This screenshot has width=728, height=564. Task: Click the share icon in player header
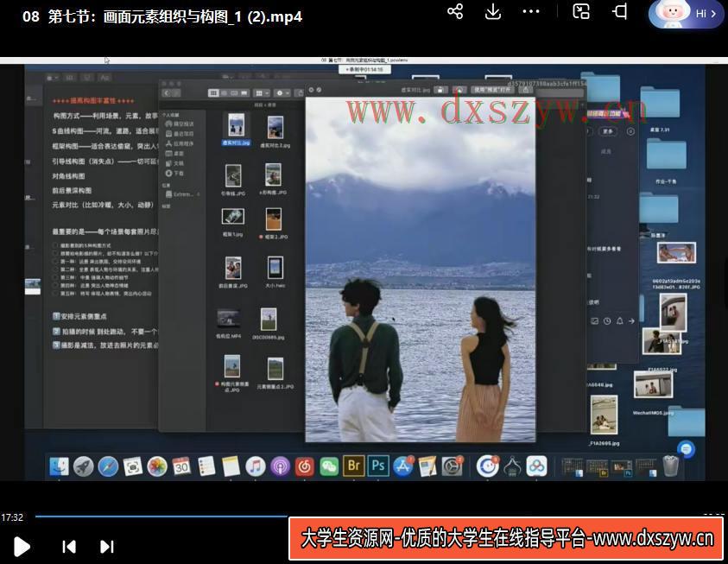455,11
